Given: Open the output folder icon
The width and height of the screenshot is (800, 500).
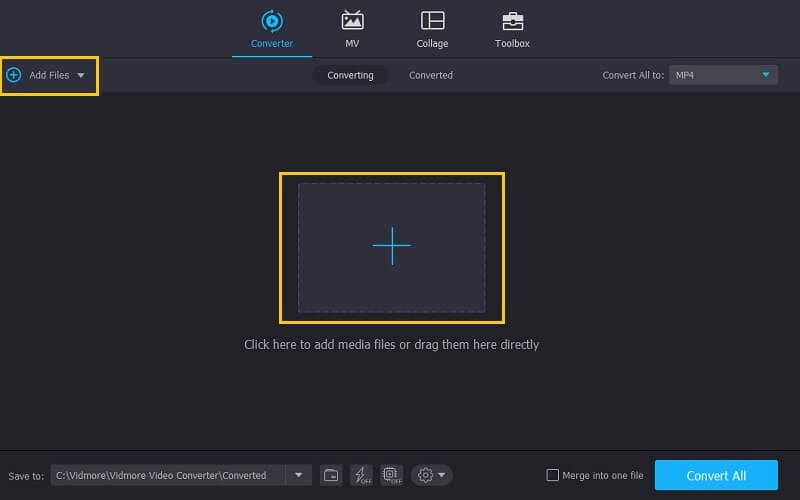Looking at the screenshot, I should tap(331, 475).
